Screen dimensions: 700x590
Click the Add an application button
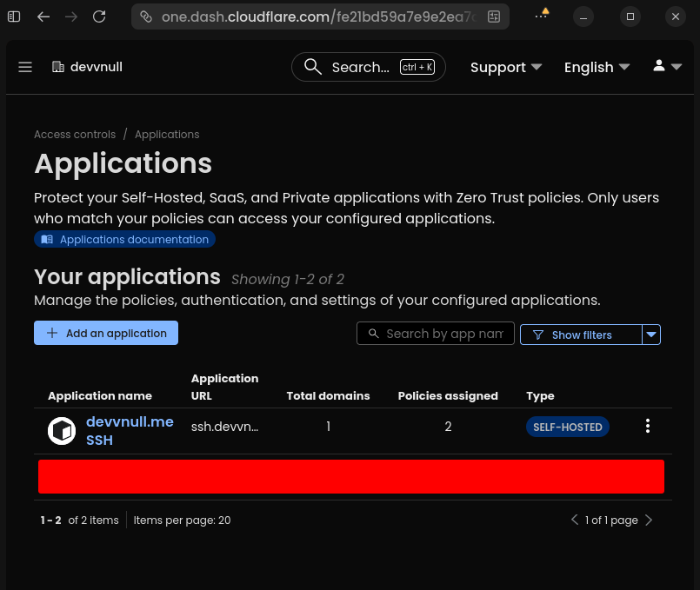[105, 333]
